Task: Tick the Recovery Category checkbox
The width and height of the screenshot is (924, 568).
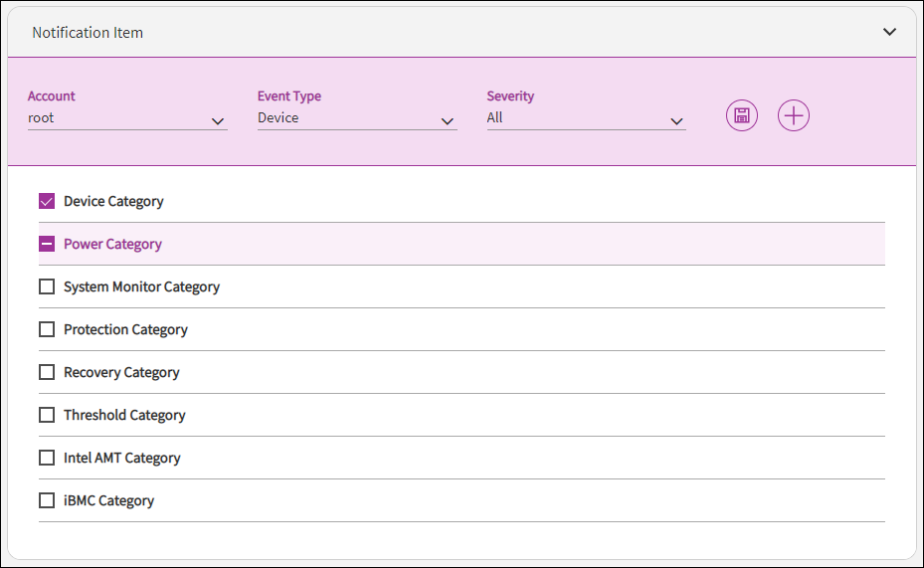Action: pyautogui.click(x=47, y=372)
